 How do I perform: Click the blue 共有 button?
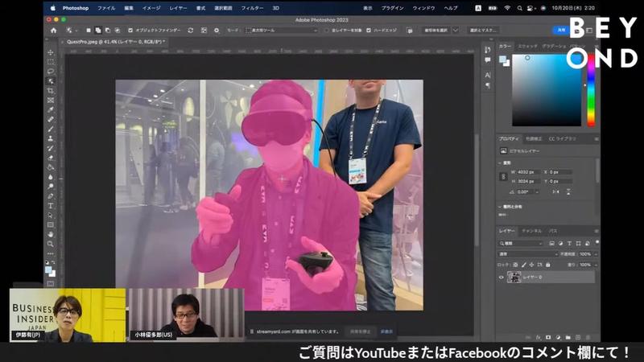point(561,31)
